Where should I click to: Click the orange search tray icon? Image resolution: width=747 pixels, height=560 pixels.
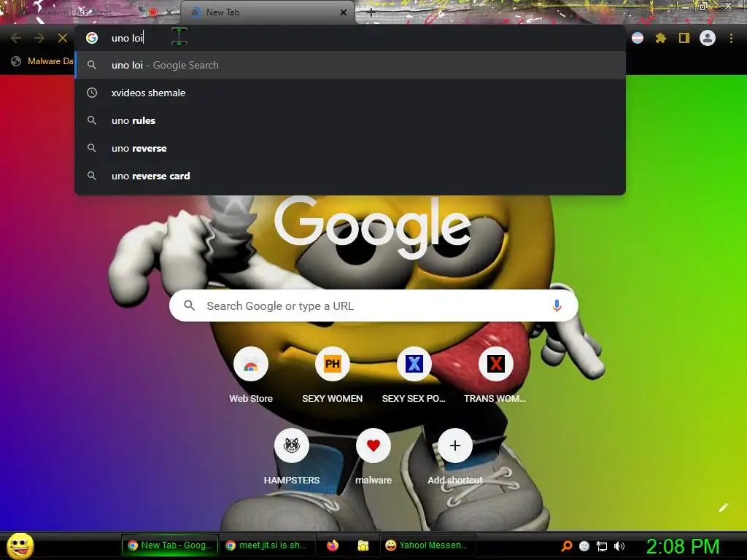pyautogui.click(x=567, y=546)
